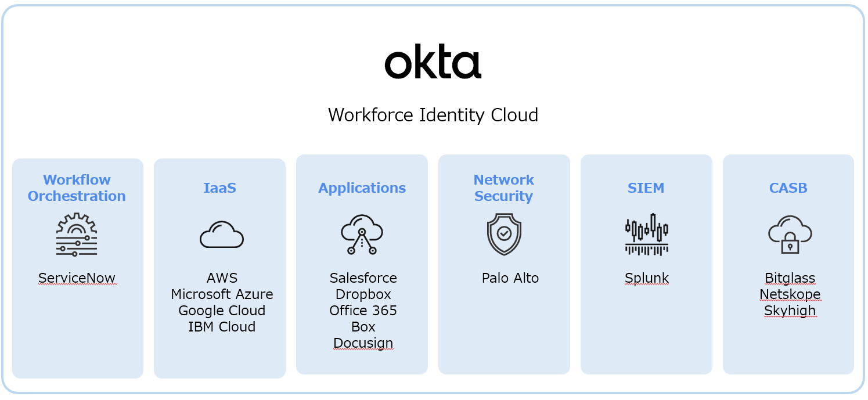Screen dimensions: 868x400
Task: Click the okta logo
Action: pos(433,61)
